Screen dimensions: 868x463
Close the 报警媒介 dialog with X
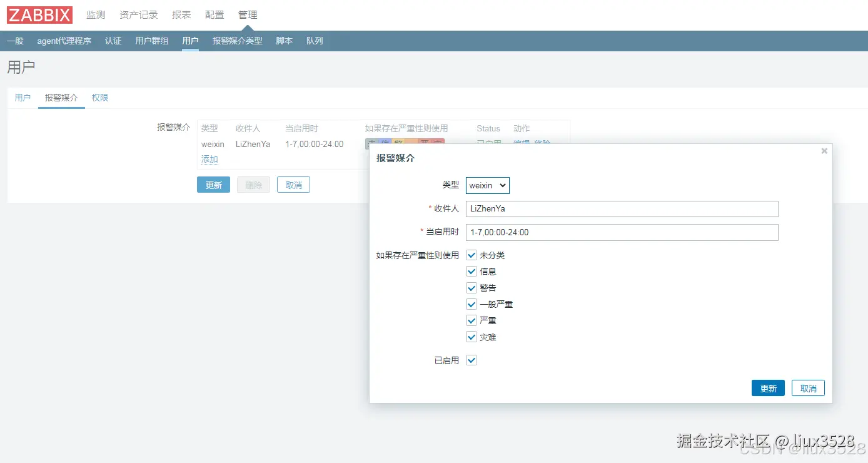pos(824,151)
